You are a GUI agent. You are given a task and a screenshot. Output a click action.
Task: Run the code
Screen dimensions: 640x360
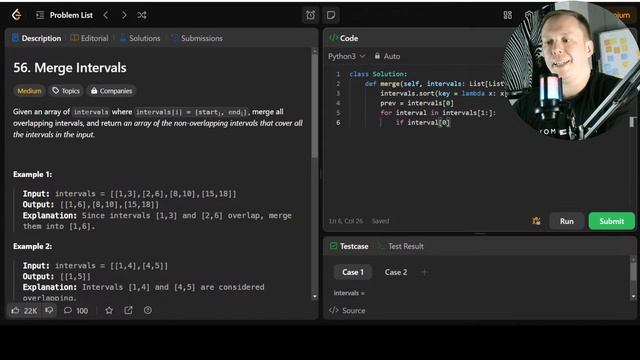pos(567,221)
